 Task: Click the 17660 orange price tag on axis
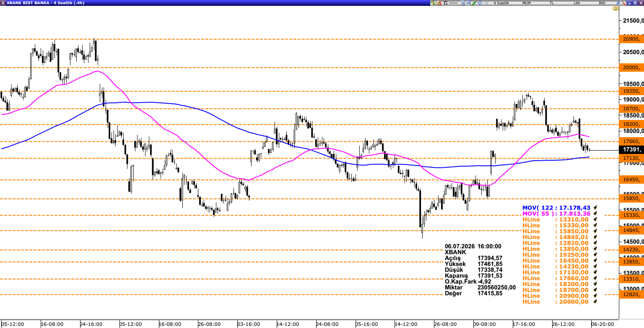(x=631, y=142)
